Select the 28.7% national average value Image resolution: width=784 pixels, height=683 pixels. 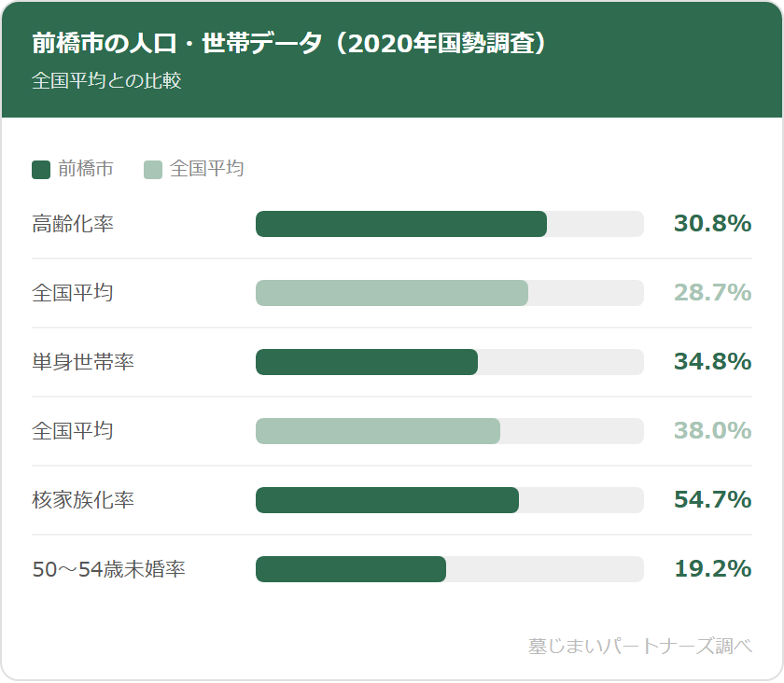click(x=712, y=293)
